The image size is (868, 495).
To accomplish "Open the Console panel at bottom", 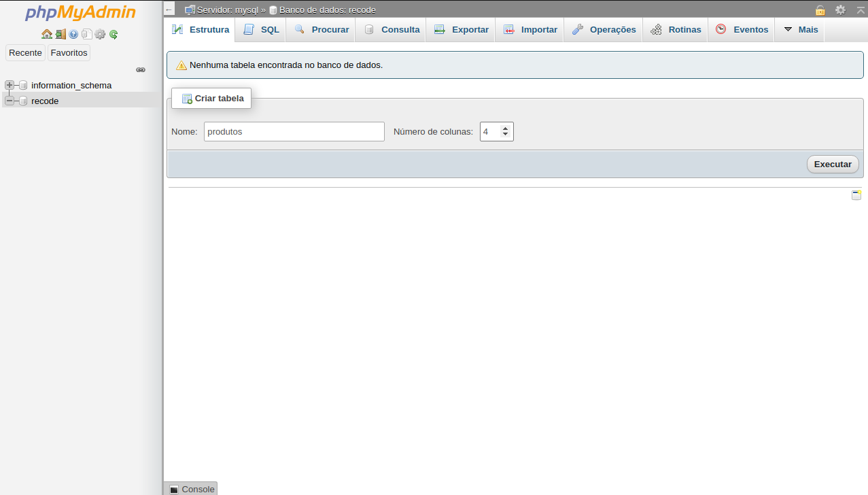I will click(191, 489).
